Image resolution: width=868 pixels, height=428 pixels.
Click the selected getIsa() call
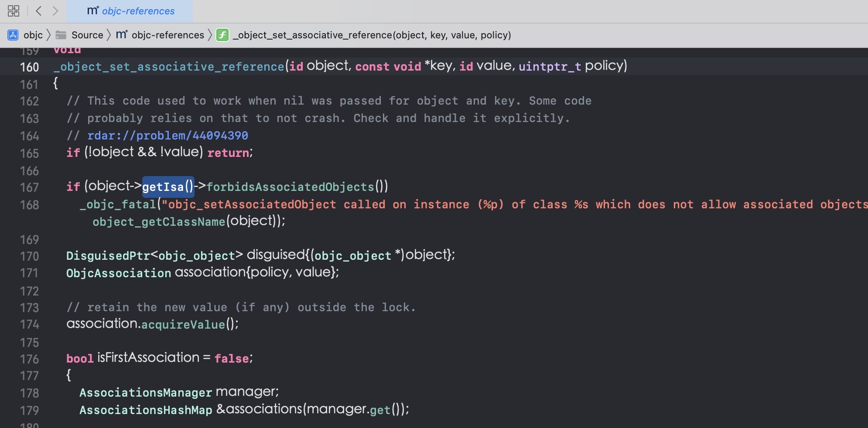click(168, 187)
